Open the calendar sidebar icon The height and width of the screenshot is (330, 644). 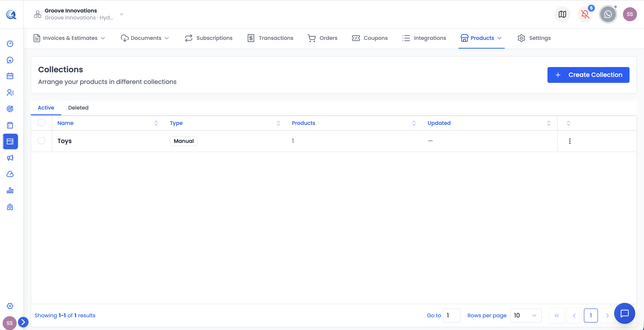10,76
